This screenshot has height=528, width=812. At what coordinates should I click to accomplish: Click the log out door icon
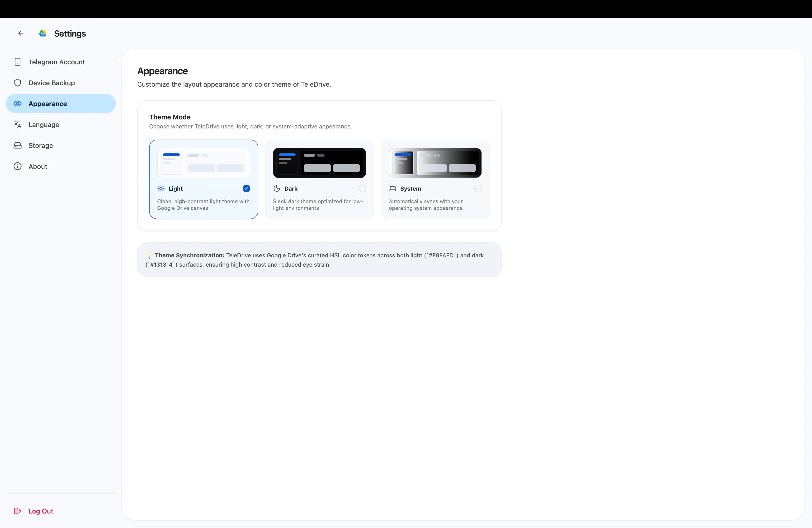click(x=17, y=511)
